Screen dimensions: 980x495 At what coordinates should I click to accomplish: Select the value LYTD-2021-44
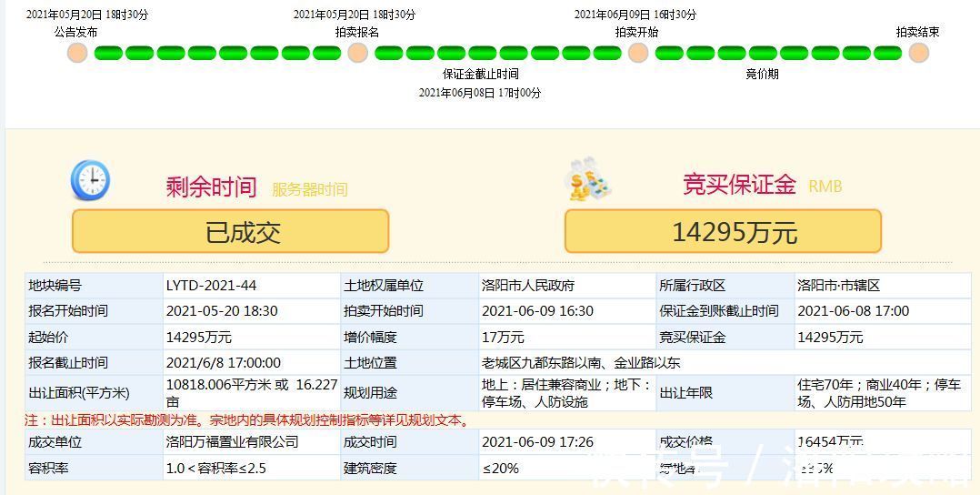tap(211, 286)
